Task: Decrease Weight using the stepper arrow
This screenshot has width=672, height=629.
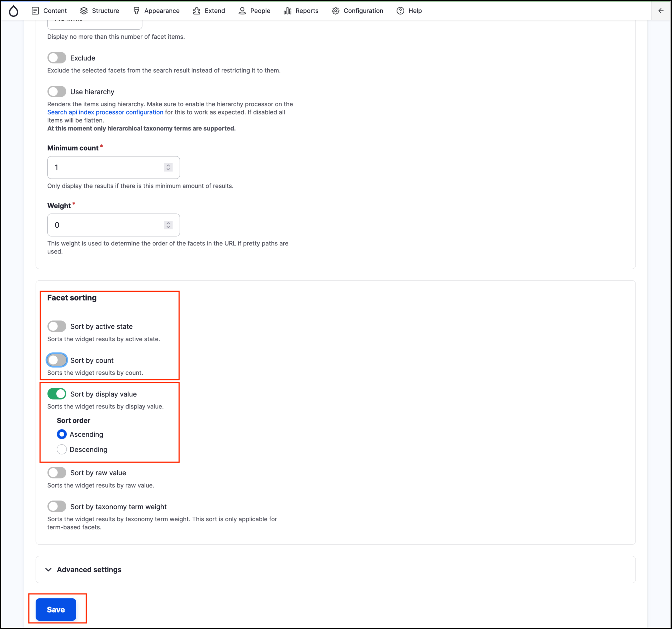Action: (x=168, y=227)
